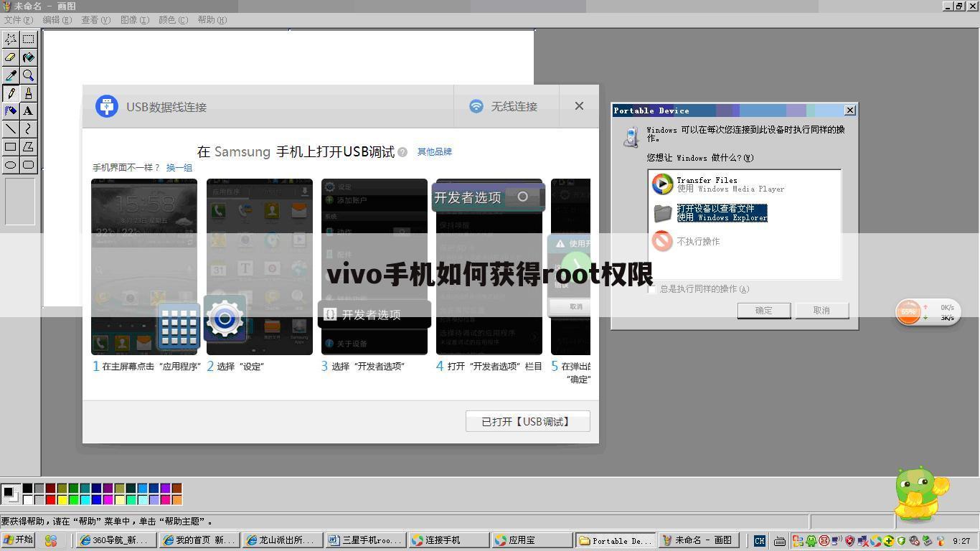Screen dimensions: 980x551
Task: Click the red shield tray icon
Action: 850,541
